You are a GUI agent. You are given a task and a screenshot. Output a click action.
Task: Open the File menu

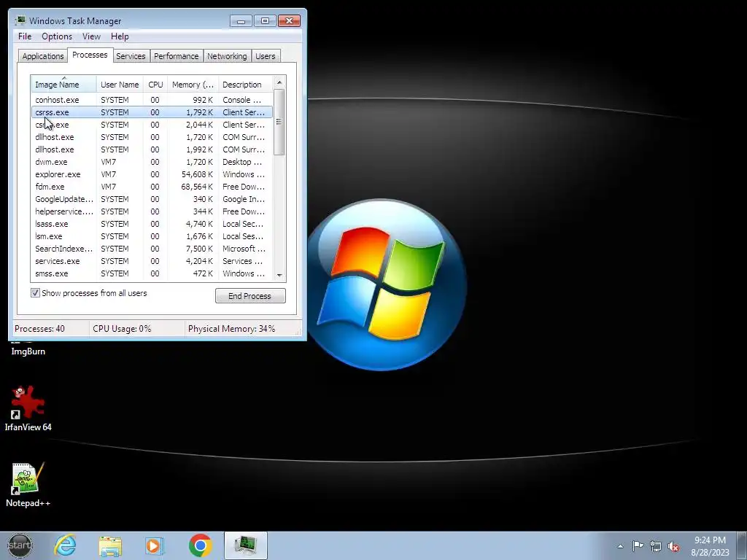[25, 36]
